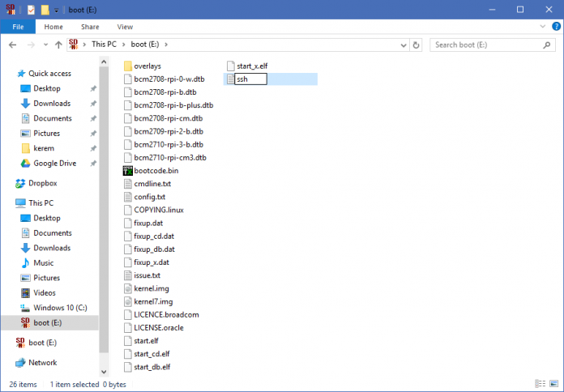564x392 pixels.
Task: Open the File menu
Action: click(x=18, y=27)
